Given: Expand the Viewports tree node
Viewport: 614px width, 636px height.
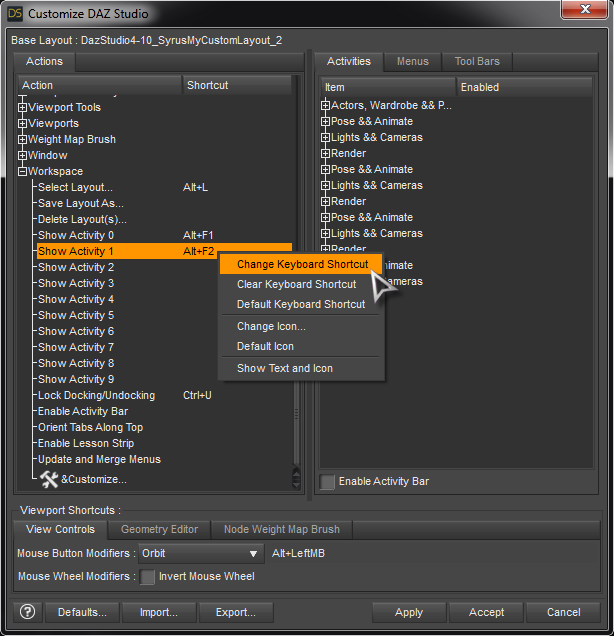Looking at the screenshot, I should (22, 123).
